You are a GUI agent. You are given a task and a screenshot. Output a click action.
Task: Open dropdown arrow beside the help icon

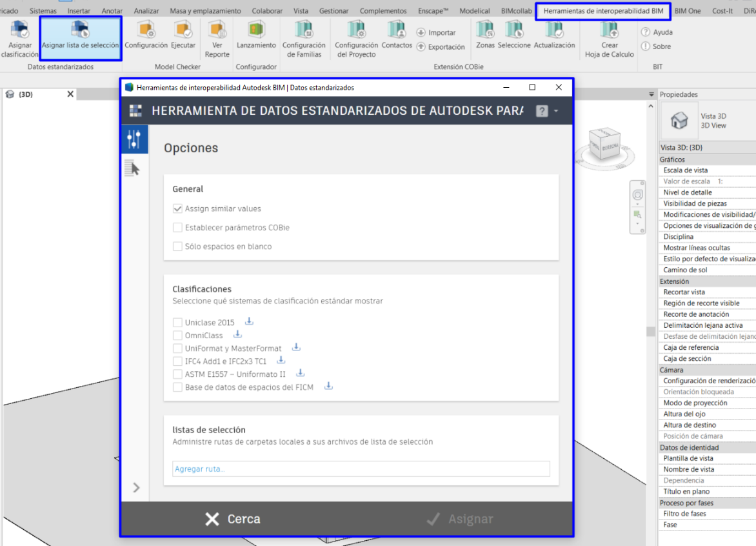point(556,111)
